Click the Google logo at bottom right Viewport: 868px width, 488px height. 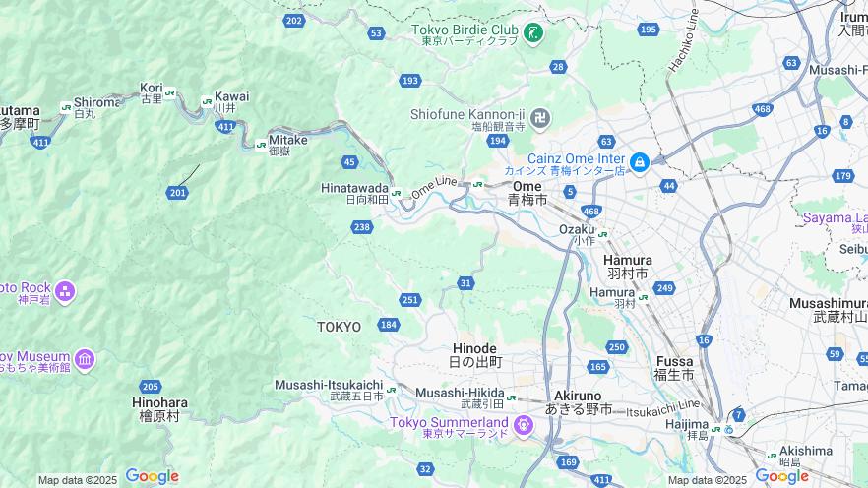pos(782,476)
